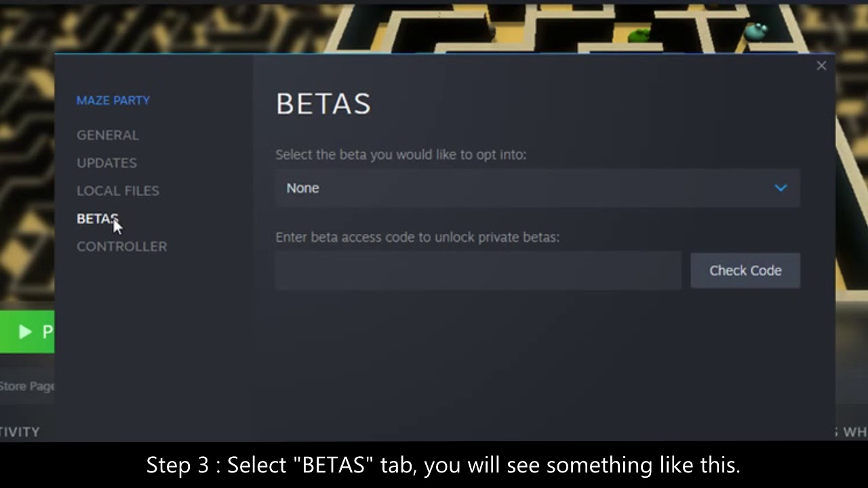The image size is (868, 488).
Task: Focus the beta access code field
Action: [x=478, y=270]
